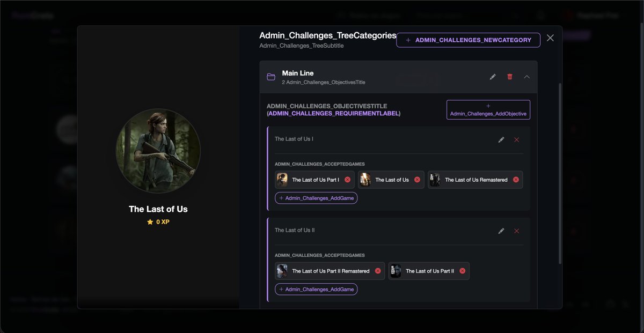Remove The Last of Us Part II game

pyautogui.click(x=462, y=271)
